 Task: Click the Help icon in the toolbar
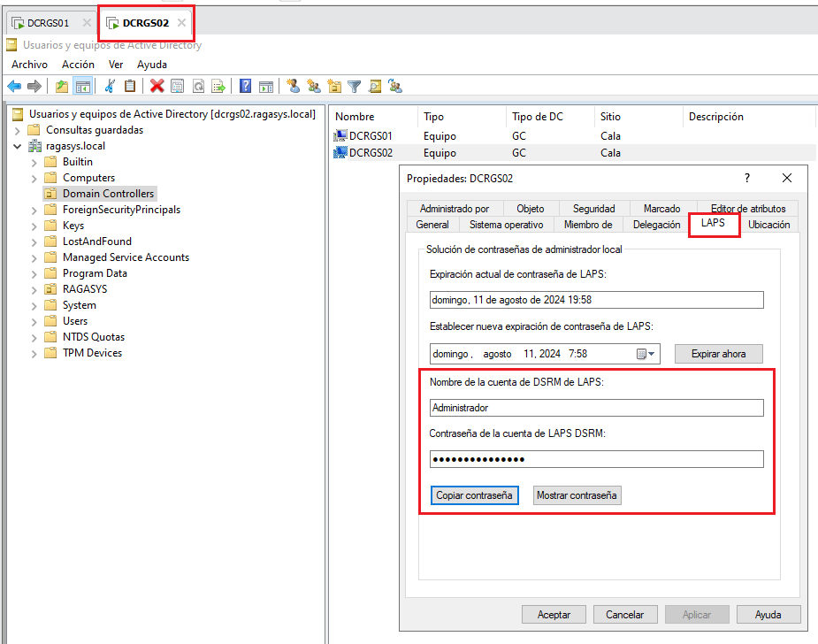tap(244, 86)
